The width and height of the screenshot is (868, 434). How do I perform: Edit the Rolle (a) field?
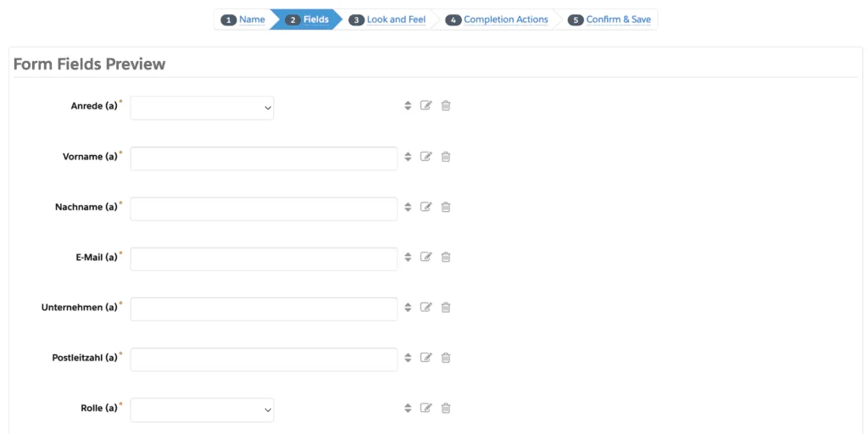point(426,408)
